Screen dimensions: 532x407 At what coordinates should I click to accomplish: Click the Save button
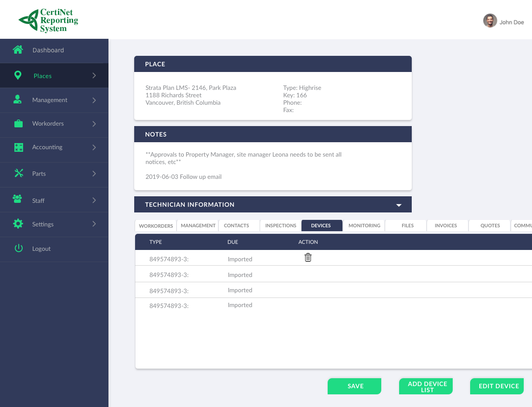point(354,386)
